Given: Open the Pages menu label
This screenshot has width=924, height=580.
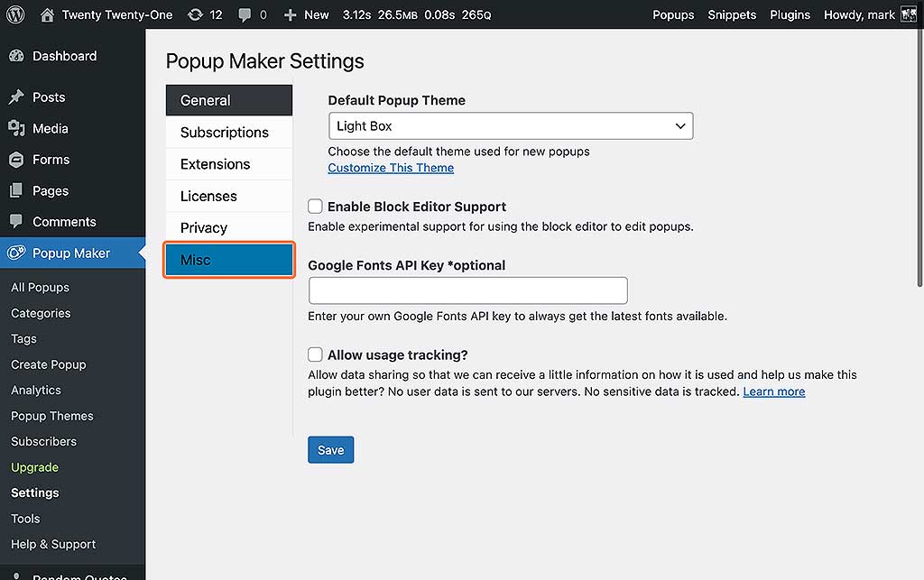Looking at the screenshot, I should [51, 191].
